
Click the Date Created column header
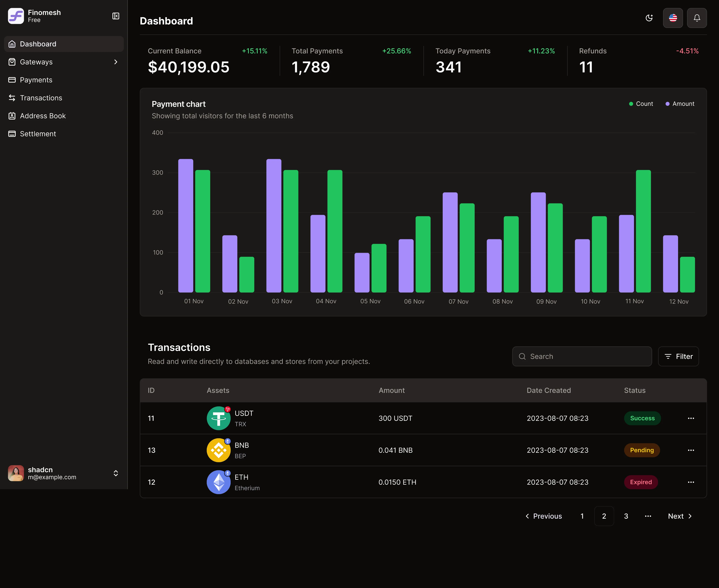coord(549,391)
